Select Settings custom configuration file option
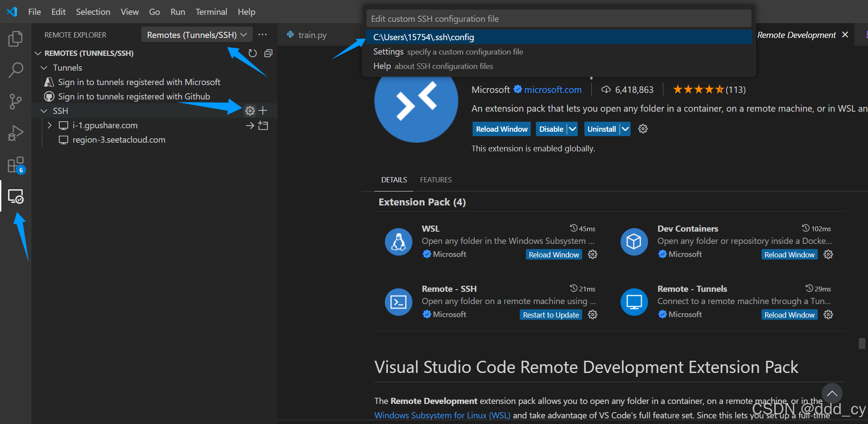This screenshot has height=424, width=868. 559,51
